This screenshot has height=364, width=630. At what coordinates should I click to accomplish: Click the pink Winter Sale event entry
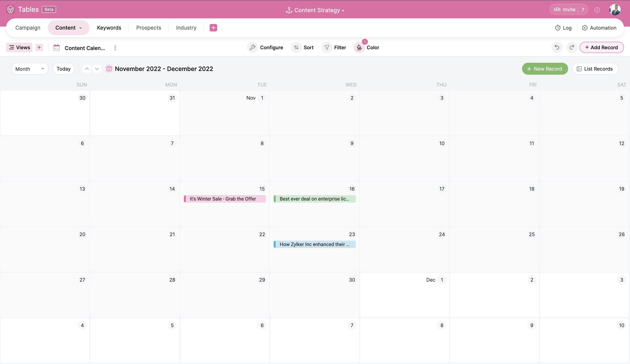click(x=223, y=198)
